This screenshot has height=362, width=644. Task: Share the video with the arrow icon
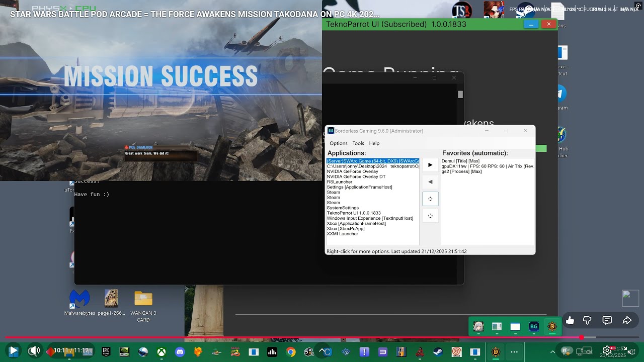tap(627, 320)
